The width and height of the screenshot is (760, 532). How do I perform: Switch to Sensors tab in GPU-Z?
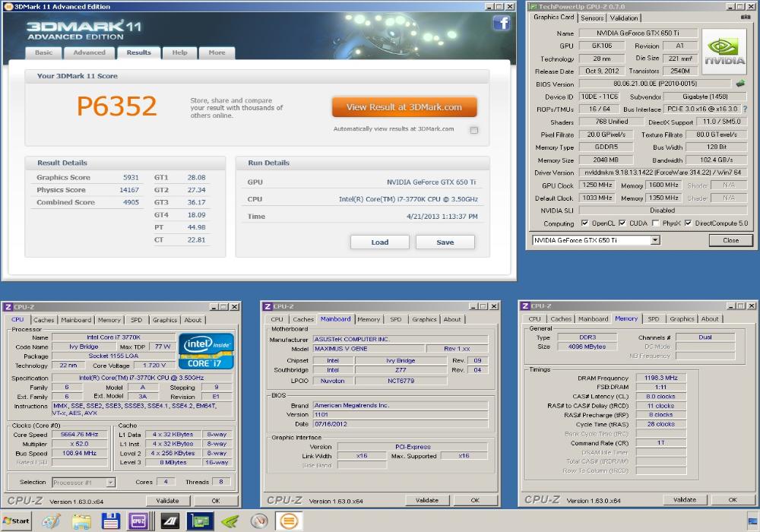(x=592, y=18)
